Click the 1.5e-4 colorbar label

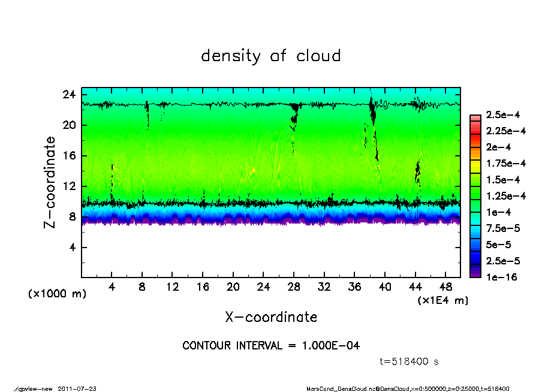coord(502,180)
